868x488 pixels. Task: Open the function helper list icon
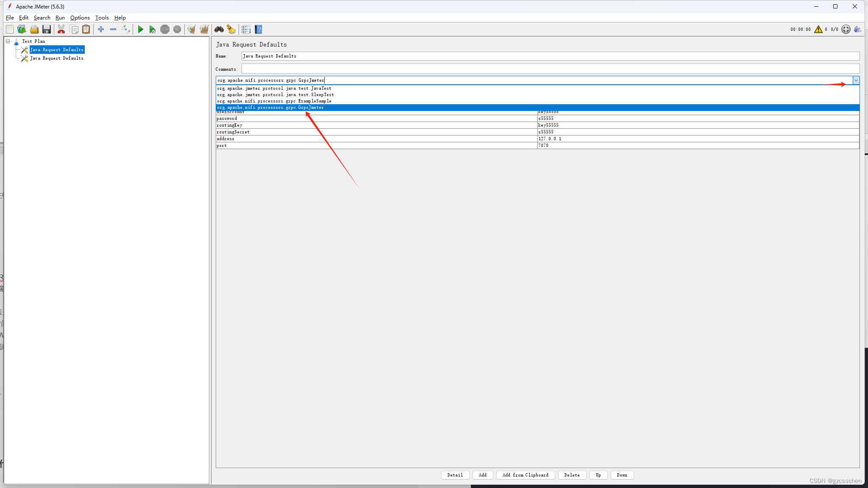tap(246, 29)
